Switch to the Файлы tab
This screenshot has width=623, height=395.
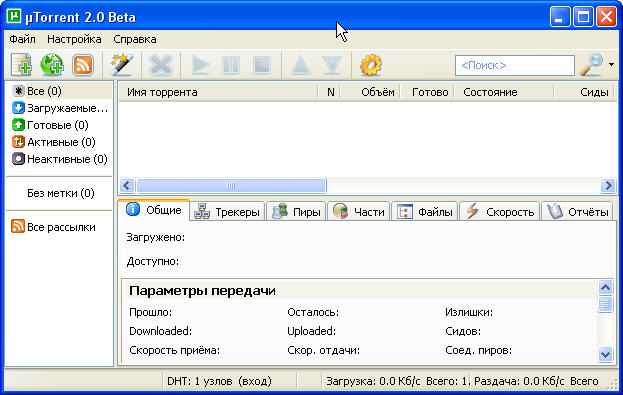point(425,212)
